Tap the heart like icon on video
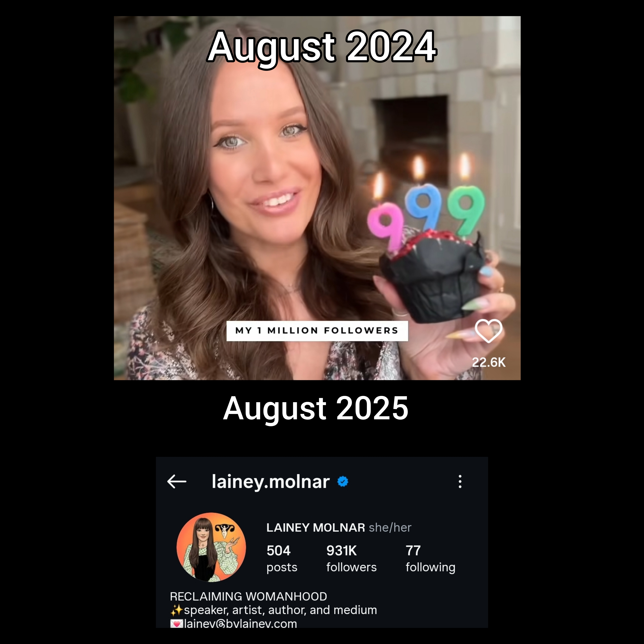 [488, 331]
